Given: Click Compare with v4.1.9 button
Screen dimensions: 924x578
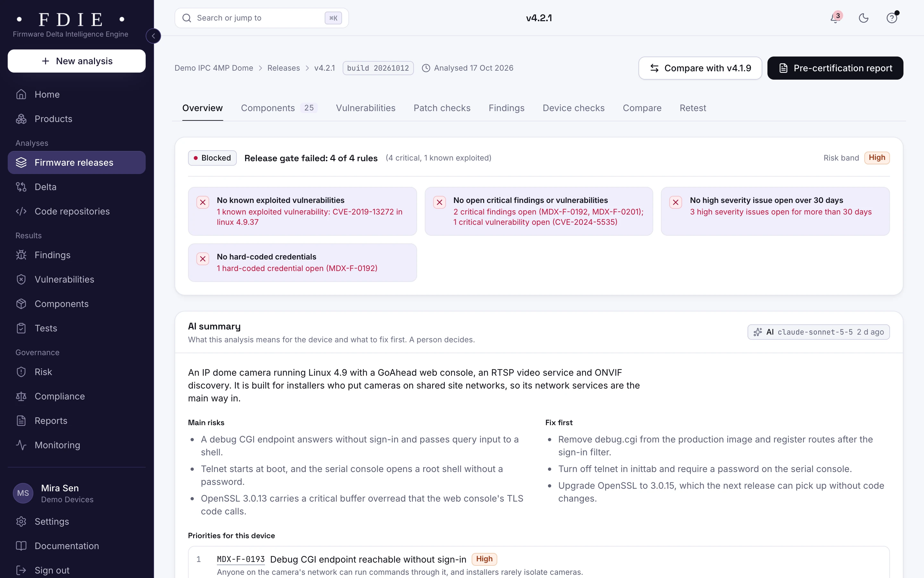Looking at the screenshot, I should click(700, 68).
